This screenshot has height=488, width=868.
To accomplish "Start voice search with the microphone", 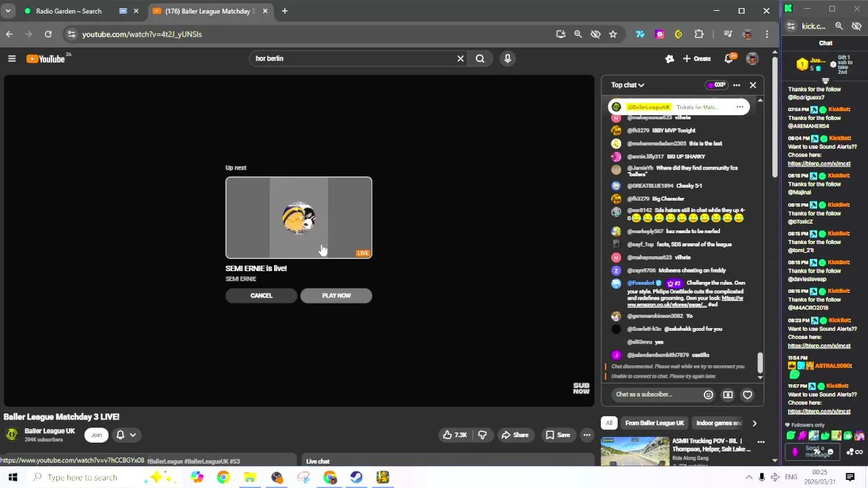I will tap(507, 58).
